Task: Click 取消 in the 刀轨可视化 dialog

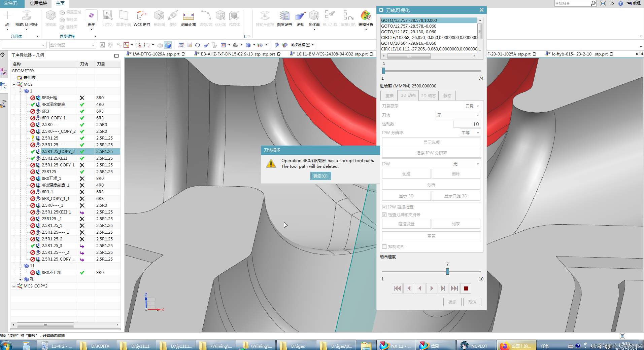Action: (472, 302)
